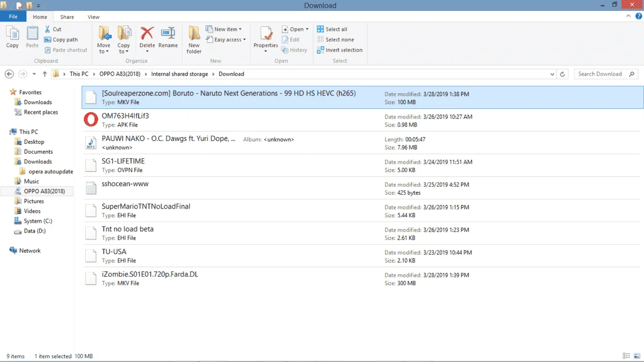Image resolution: width=644 pixels, height=362 pixels.
Task: Select sshocean-www file
Action: tap(363, 188)
